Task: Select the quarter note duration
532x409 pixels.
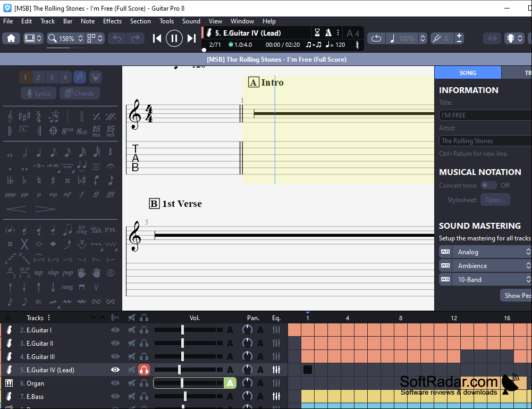Action: [x=39, y=153]
